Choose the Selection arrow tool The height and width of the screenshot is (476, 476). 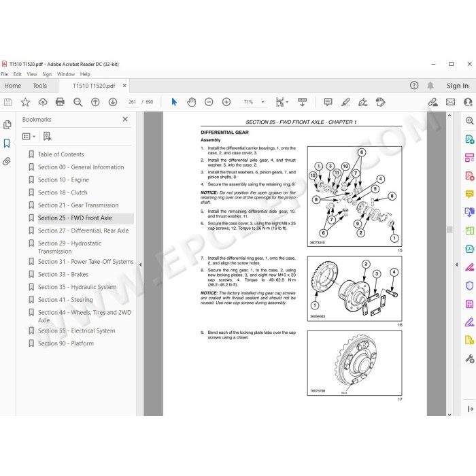click(174, 102)
